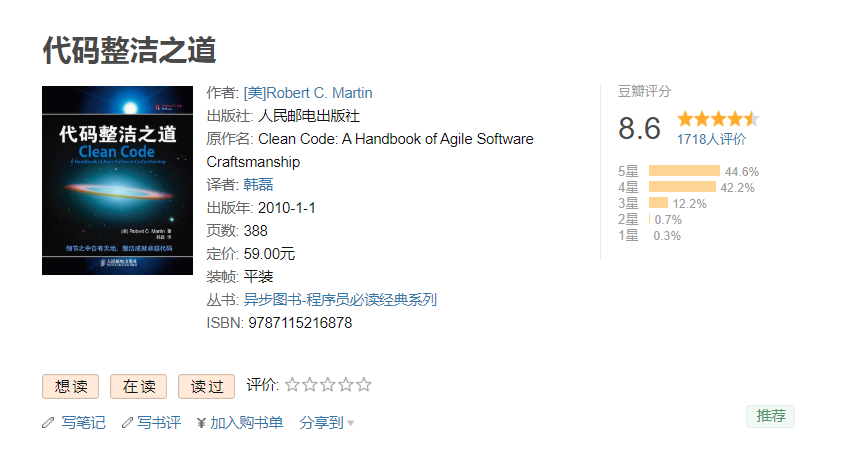Click the book cover thumbnail
Viewport: 850px width, 473px height.
point(117,180)
